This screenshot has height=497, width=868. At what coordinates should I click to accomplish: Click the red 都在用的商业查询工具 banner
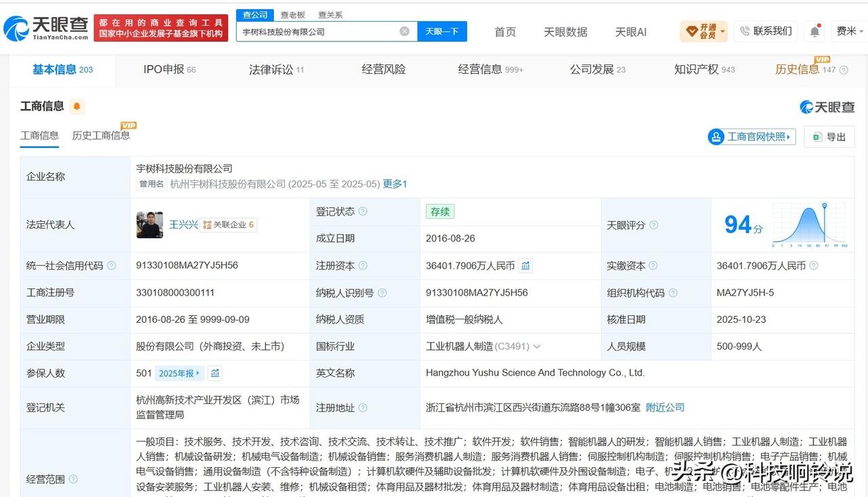click(161, 28)
